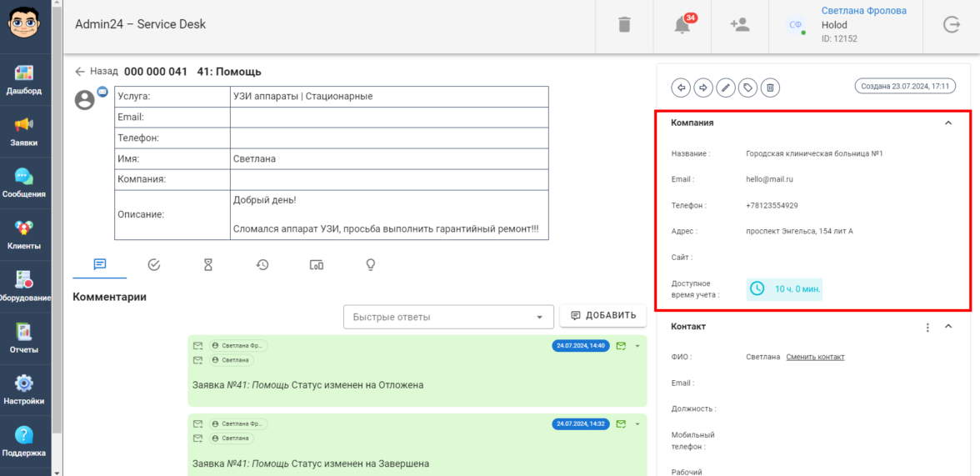Click the add user icon in header
980x476 pixels.
point(739,25)
